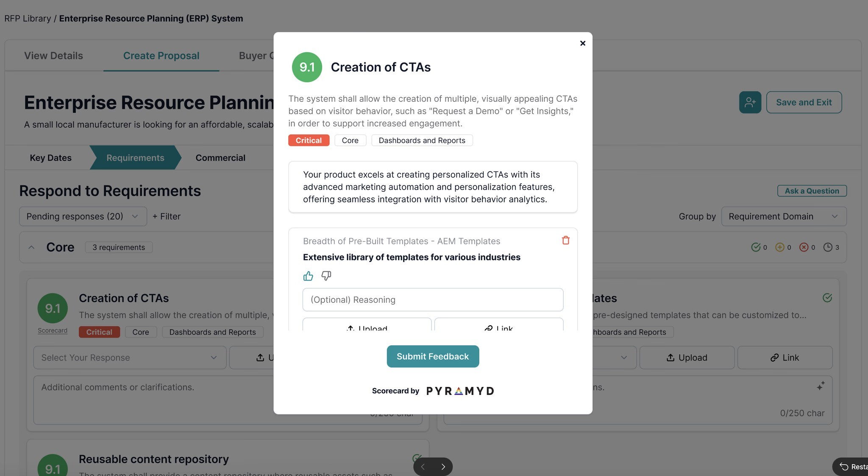Open the Scorecard link under the 9.1 score
This screenshot has width=868, height=476.
click(53, 330)
